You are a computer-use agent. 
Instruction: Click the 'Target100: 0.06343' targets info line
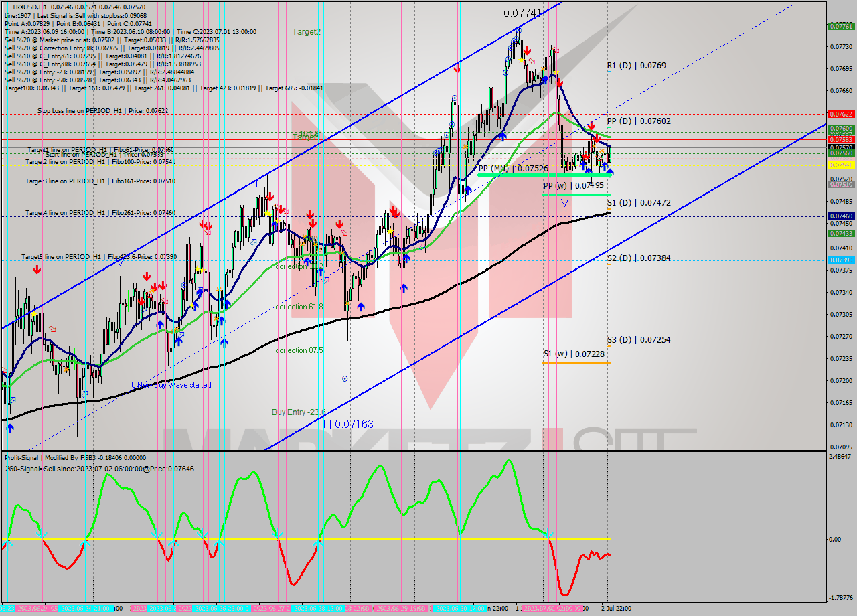point(164,88)
